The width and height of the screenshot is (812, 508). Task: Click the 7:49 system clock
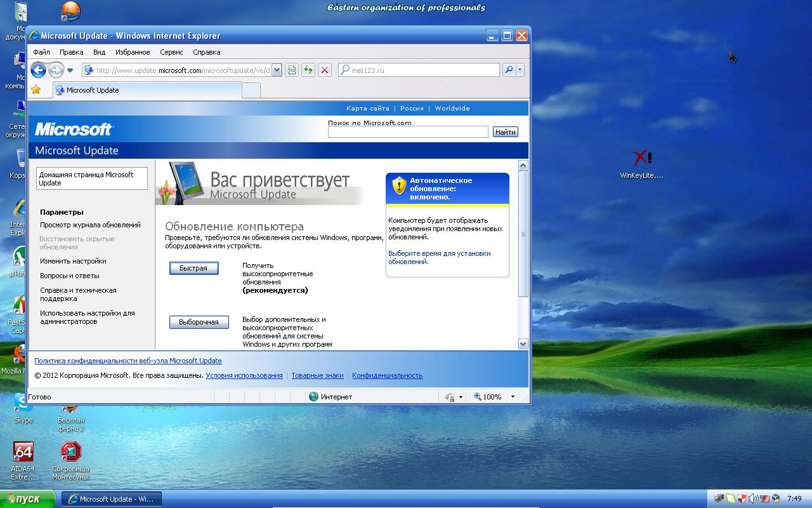[x=794, y=498]
